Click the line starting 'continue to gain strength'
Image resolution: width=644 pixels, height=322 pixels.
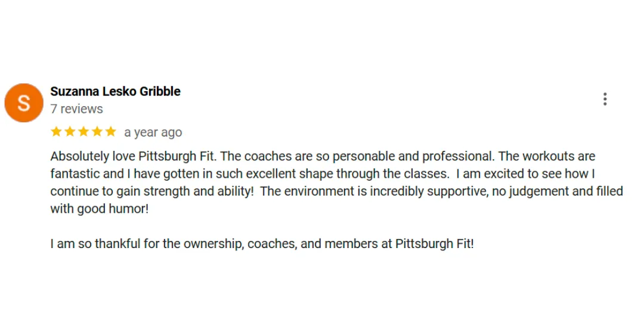tap(337, 191)
